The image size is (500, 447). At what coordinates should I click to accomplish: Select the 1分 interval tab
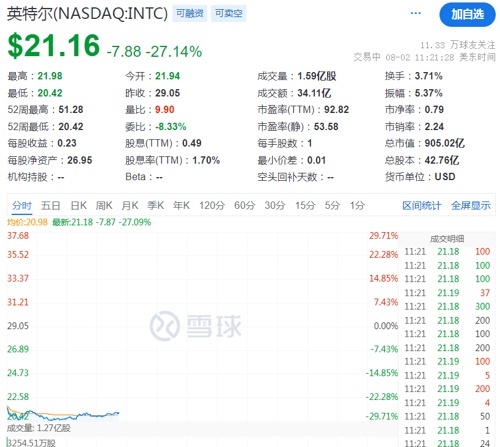tap(357, 206)
